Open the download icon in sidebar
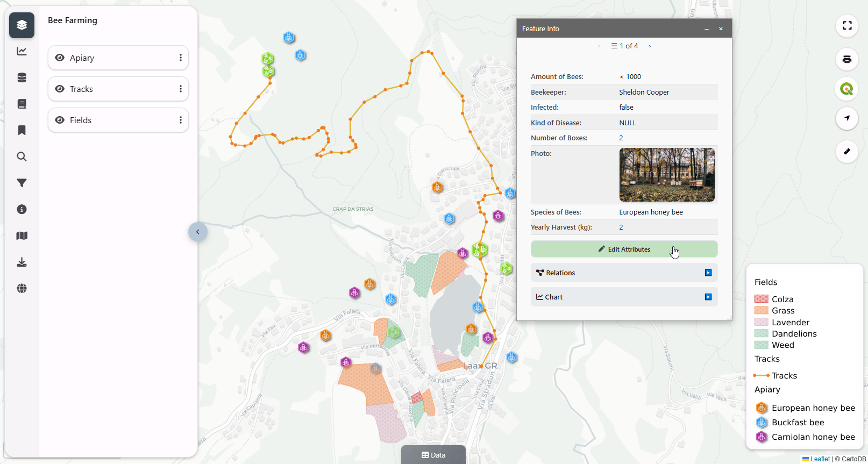 [22, 262]
